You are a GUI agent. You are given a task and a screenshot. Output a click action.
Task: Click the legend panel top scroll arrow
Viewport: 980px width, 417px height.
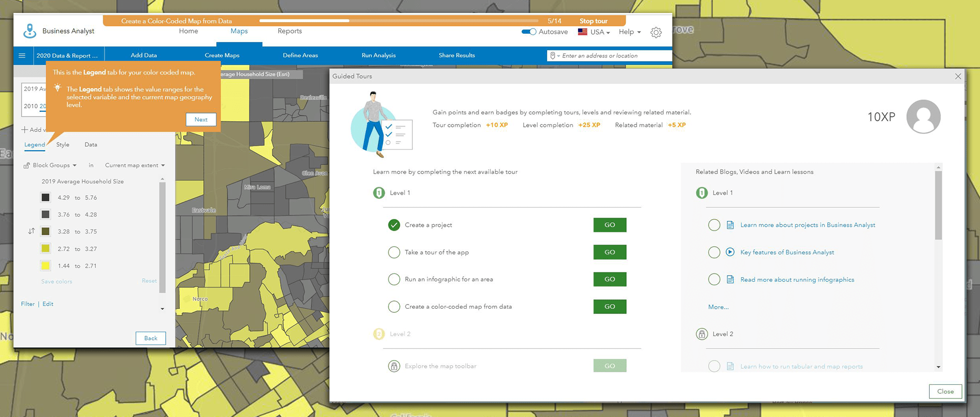tap(162, 179)
